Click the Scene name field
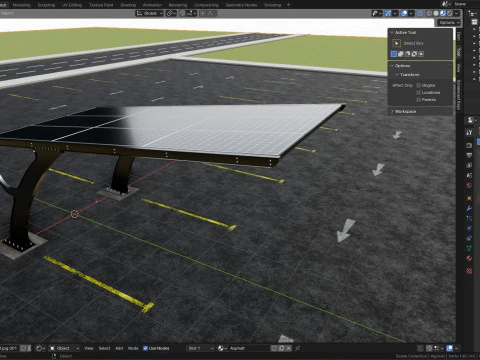 click(x=461, y=4)
